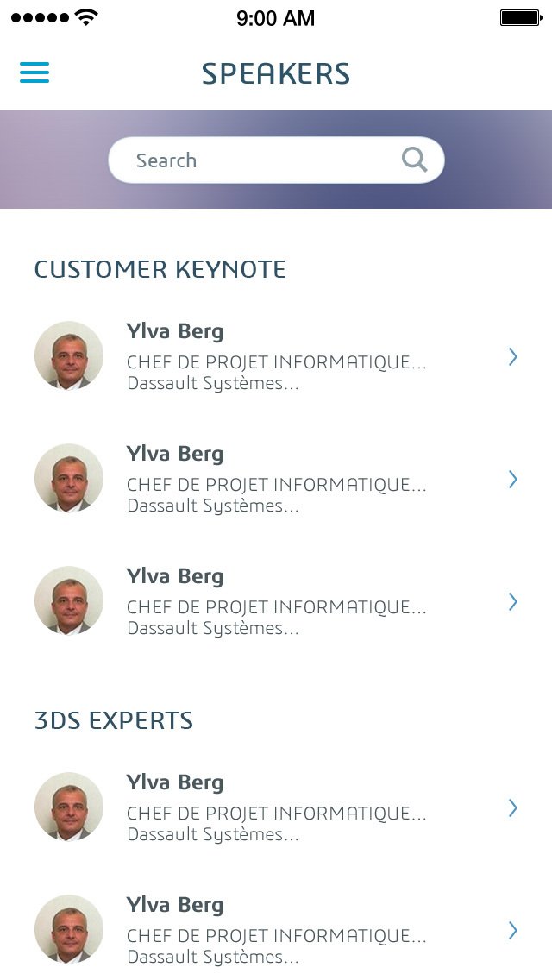
Task: Tap first Customer Keynote speaker's avatar photo
Action: (x=69, y=355)
